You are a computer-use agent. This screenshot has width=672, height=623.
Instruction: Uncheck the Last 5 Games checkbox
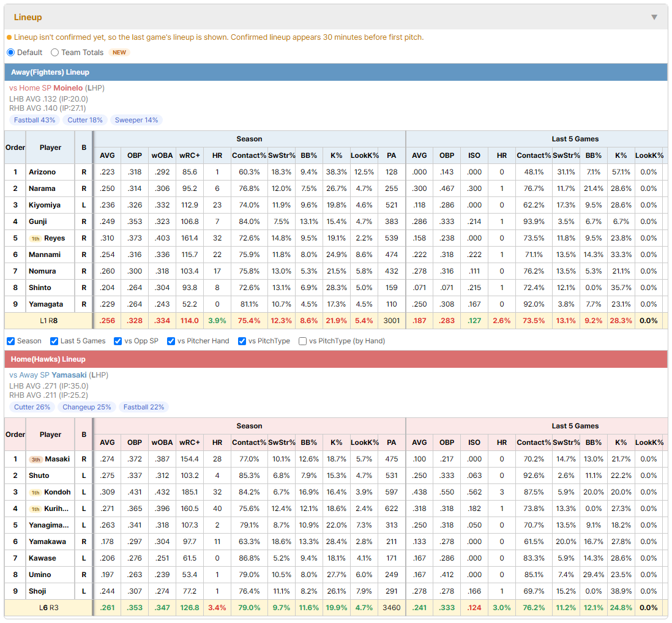point(54,341)
